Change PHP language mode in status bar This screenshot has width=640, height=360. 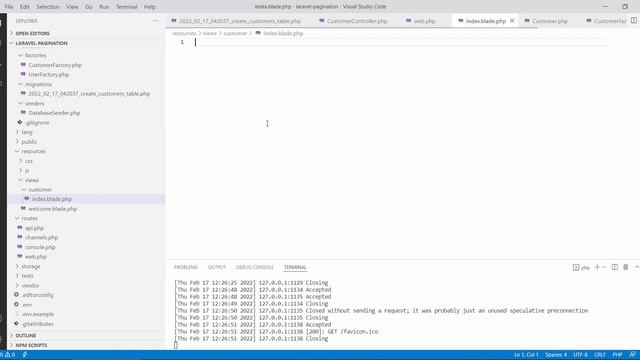coord(617,355)
